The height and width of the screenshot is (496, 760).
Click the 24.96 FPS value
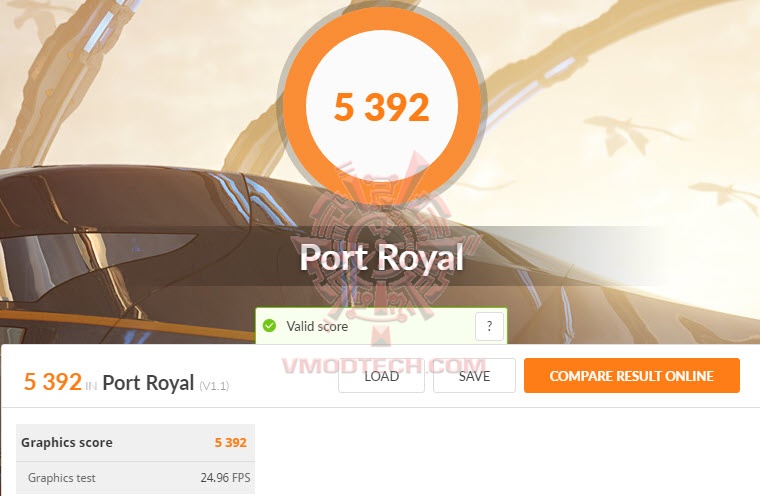(225, 478)
